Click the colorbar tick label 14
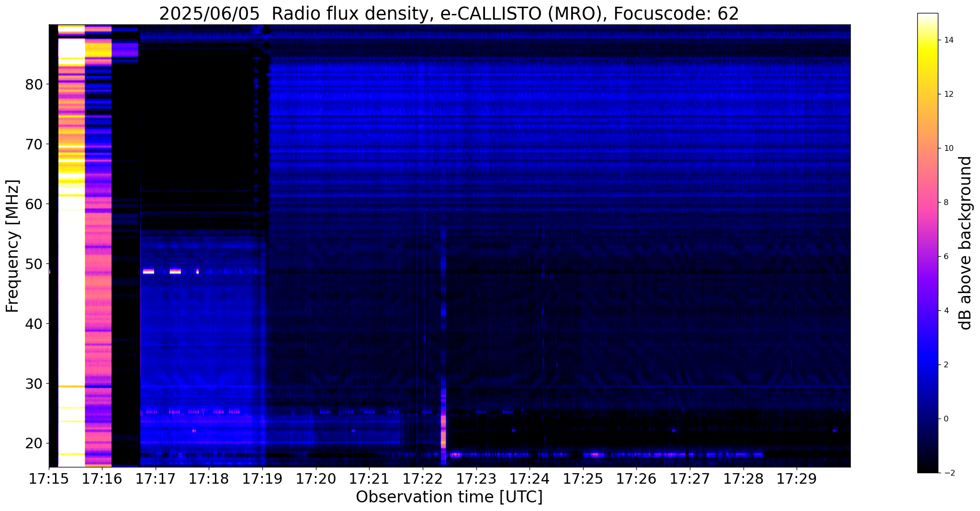 point(948,40)
